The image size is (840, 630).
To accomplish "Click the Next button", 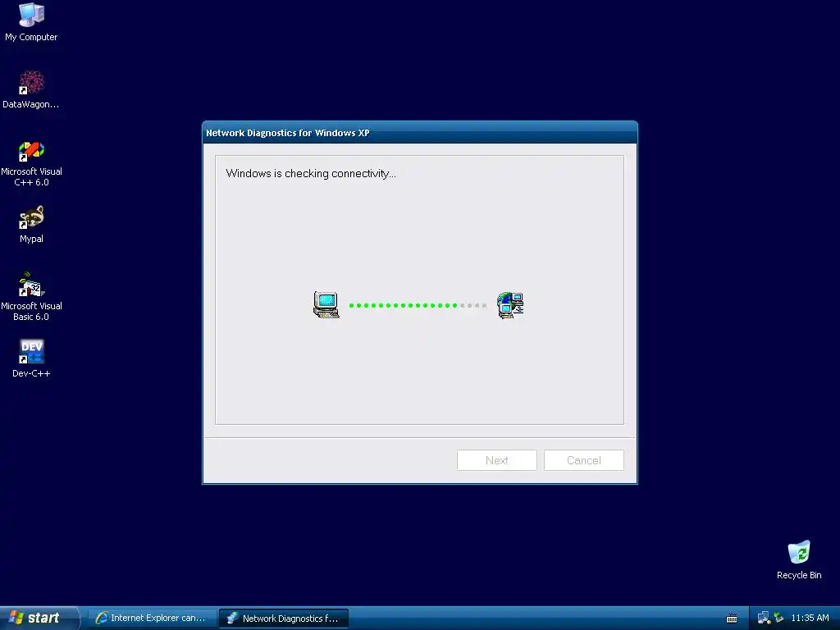I will [496, 460].
